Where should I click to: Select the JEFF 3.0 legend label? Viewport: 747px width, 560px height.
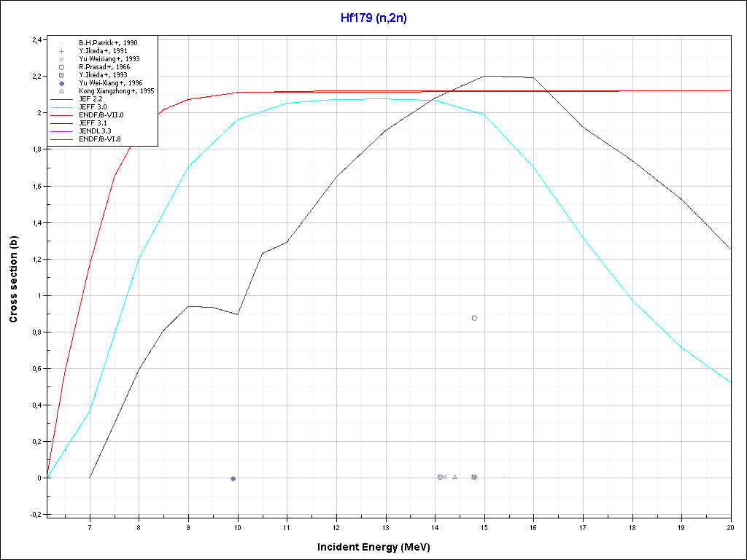[x=93, y=107]
